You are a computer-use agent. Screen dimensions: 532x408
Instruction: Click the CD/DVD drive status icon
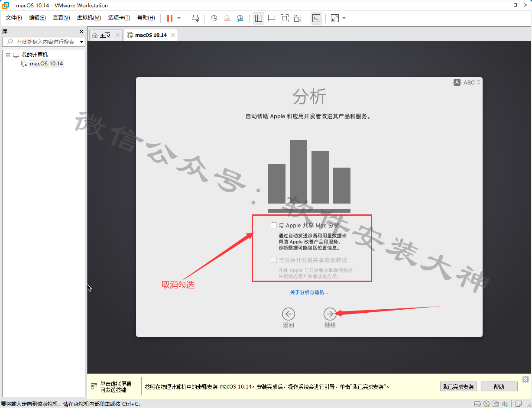coord(487,404)
